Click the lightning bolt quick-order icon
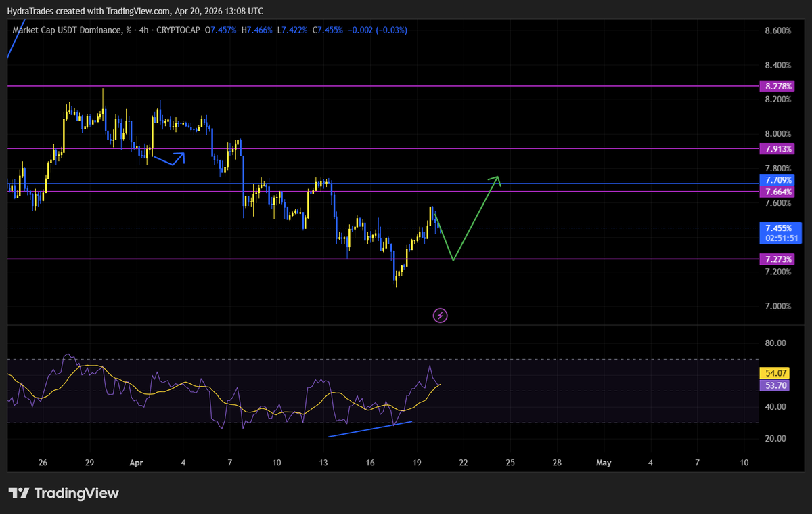812x514 pixels. tap(440, 315)
